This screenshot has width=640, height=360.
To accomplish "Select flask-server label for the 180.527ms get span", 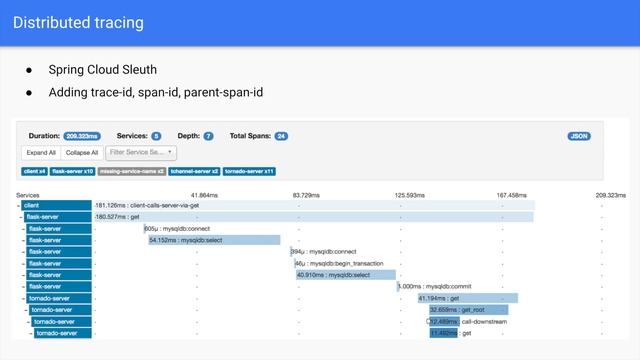I will pos(58,217).
